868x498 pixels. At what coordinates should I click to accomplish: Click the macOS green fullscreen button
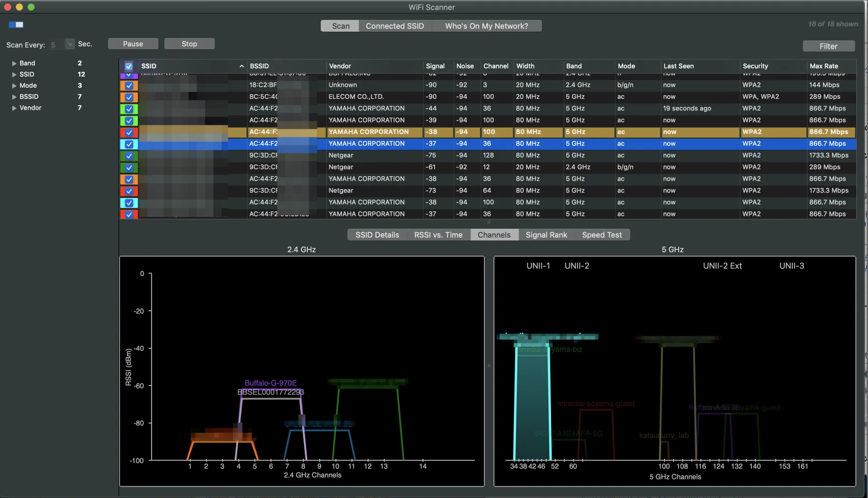pos(31,7)
